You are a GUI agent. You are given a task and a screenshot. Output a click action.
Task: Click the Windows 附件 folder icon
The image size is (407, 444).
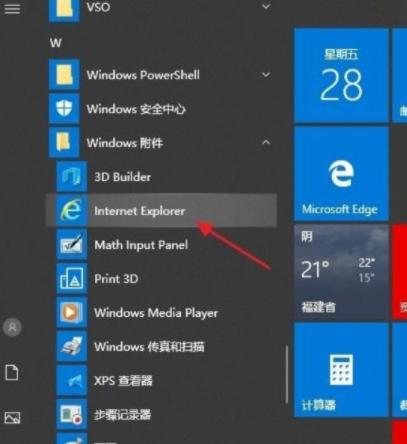(64, 142)
